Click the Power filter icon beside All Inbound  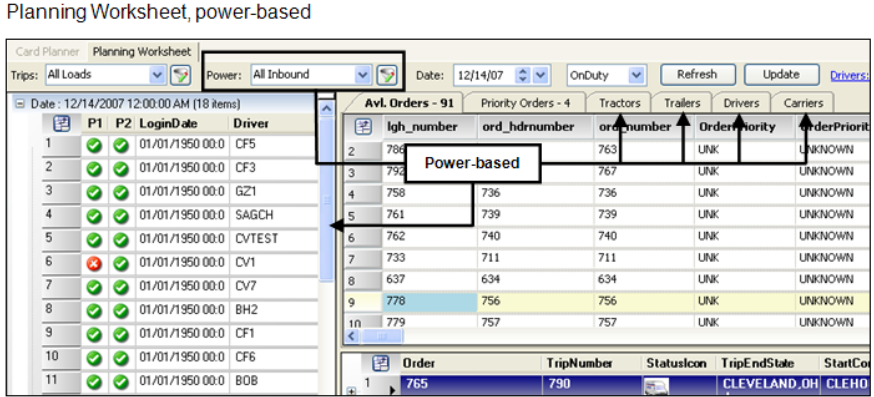tap(386, 75)
